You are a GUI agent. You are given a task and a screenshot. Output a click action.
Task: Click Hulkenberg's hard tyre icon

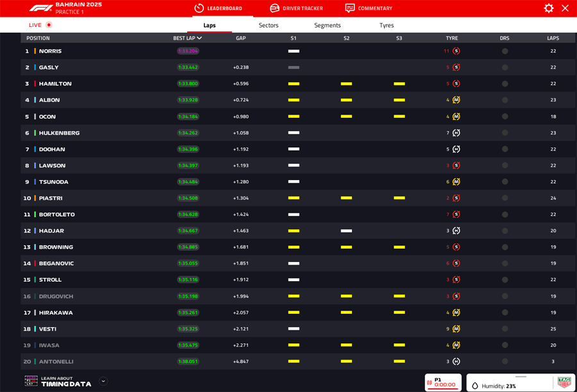click(x=456, y=133)
